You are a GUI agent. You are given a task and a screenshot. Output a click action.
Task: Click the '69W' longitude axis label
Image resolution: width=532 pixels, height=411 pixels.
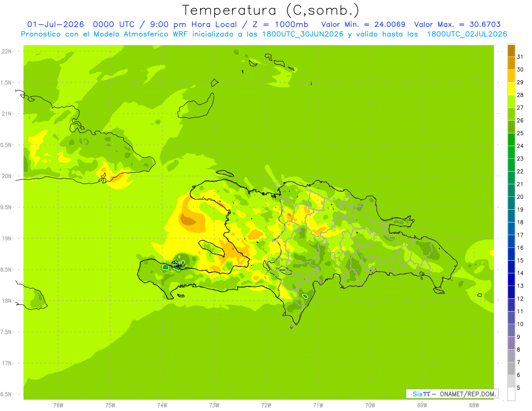coord(422,405)
